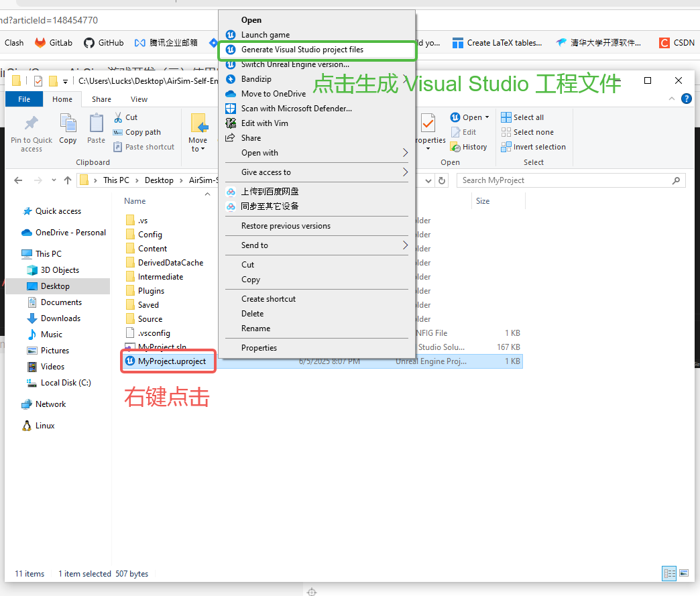The width and height of the screenshot is (700, 596).
Task: Open the File ribbon tab
Action: 24,99
